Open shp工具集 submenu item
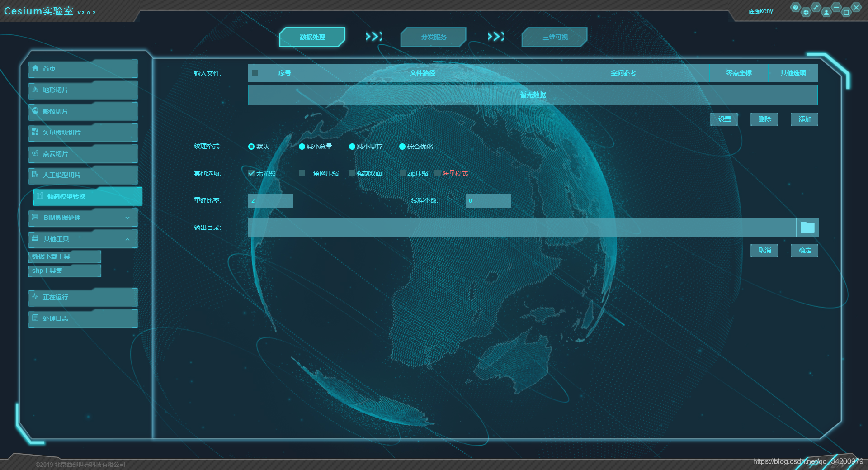Image resolution: width=868 pixels, height=470 pixels. click(x=65, y=271)
